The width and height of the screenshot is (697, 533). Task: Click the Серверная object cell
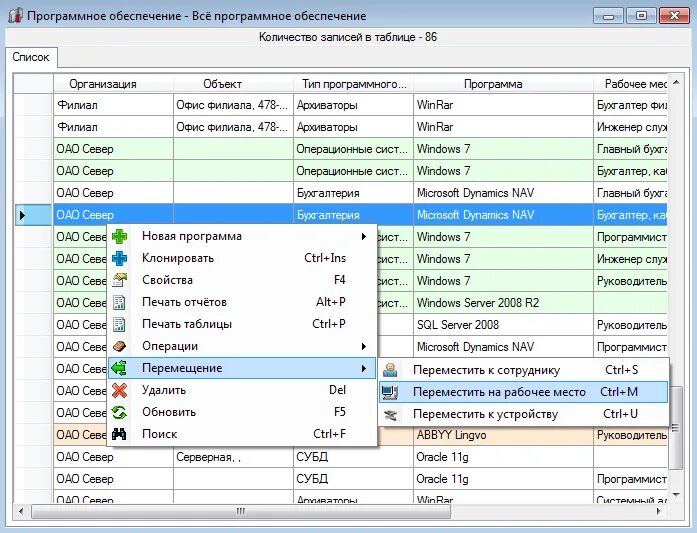(x=233, y=457)
